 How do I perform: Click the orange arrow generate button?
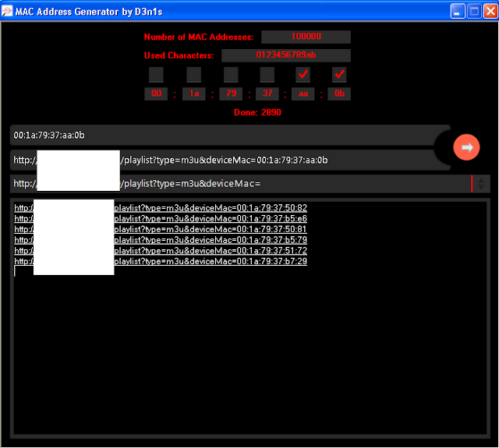tap(466, 147)
